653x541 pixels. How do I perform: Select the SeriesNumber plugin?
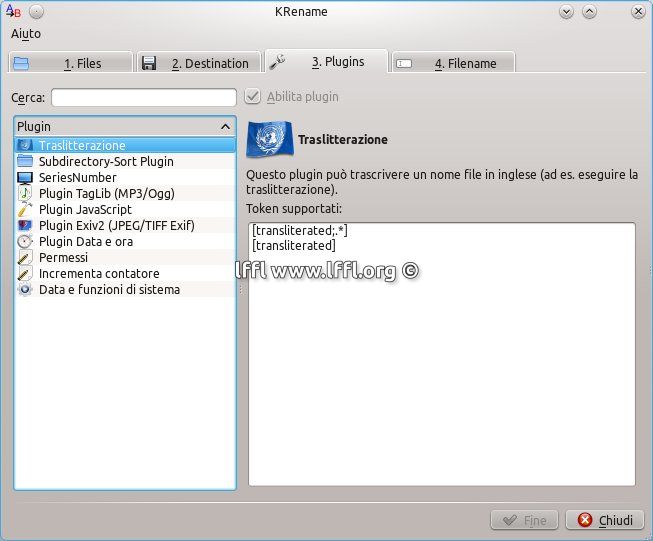click(125, 177)
